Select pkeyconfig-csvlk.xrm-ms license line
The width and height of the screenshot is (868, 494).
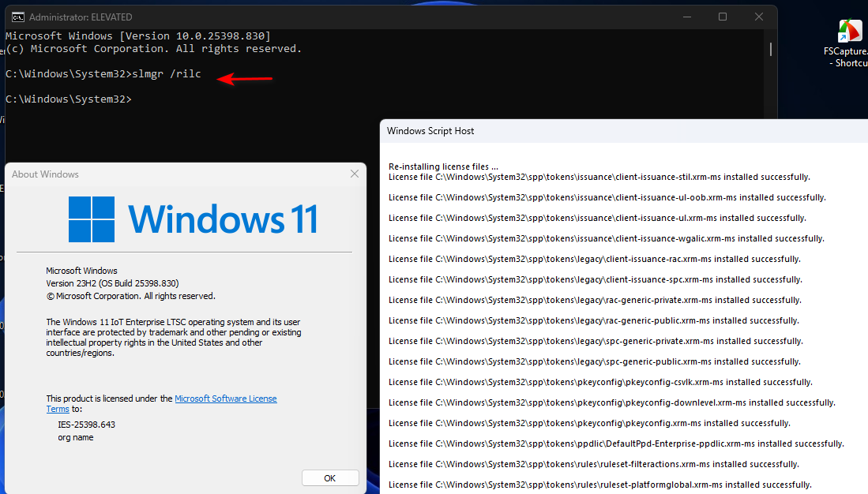(600, 382)
